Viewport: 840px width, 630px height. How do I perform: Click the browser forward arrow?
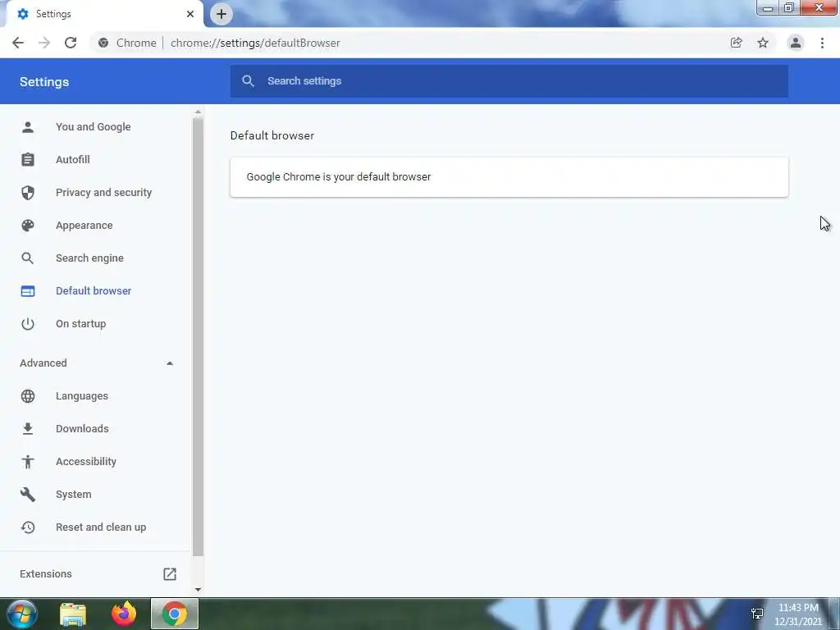click(x=44, y=43)
